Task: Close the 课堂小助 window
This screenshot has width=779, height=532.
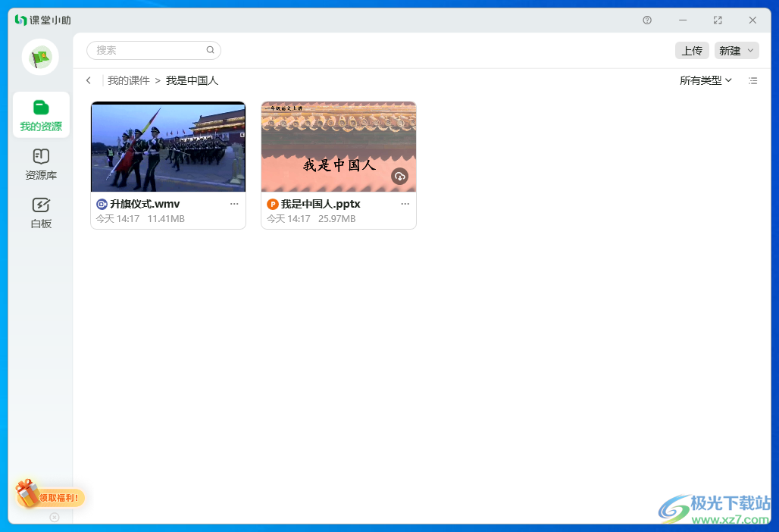Action: click(752, 20)
